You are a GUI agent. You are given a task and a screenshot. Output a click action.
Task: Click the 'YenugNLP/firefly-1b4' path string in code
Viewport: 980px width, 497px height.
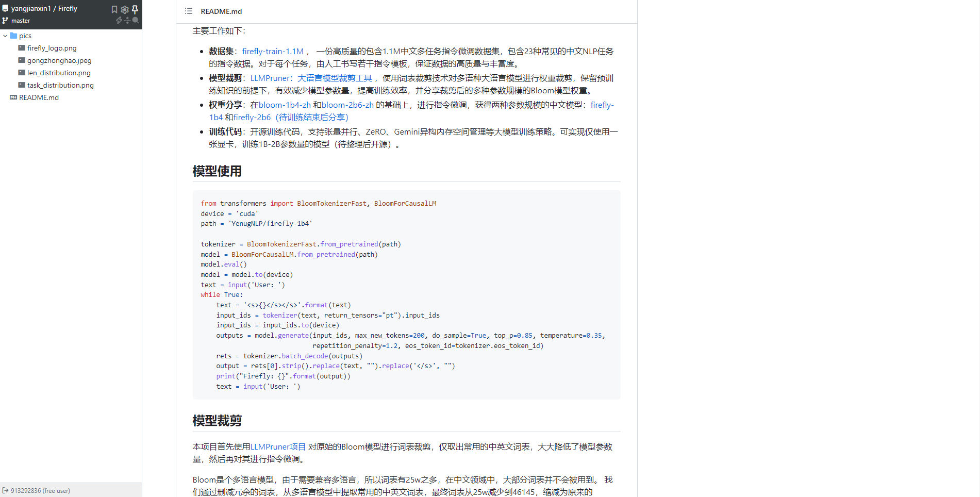[270, 224]
